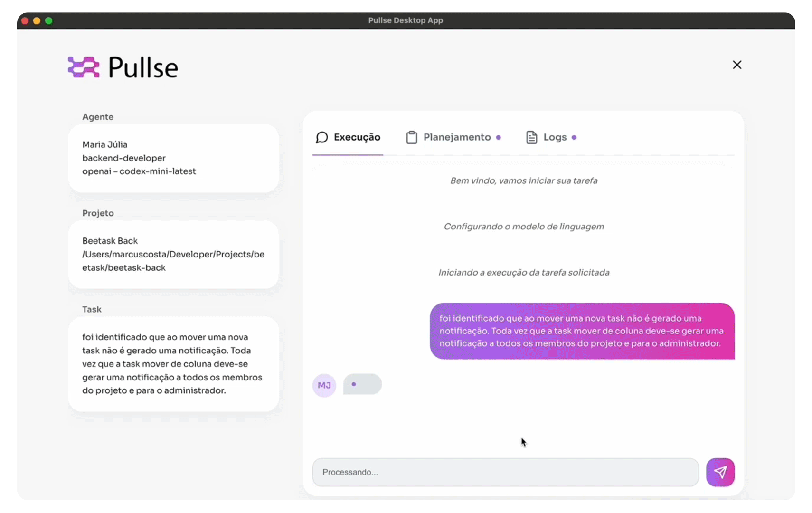The height and width of the screenshot is (513, 812).
Task: Click the MJ agent avatar
Action: click(324, 385)
